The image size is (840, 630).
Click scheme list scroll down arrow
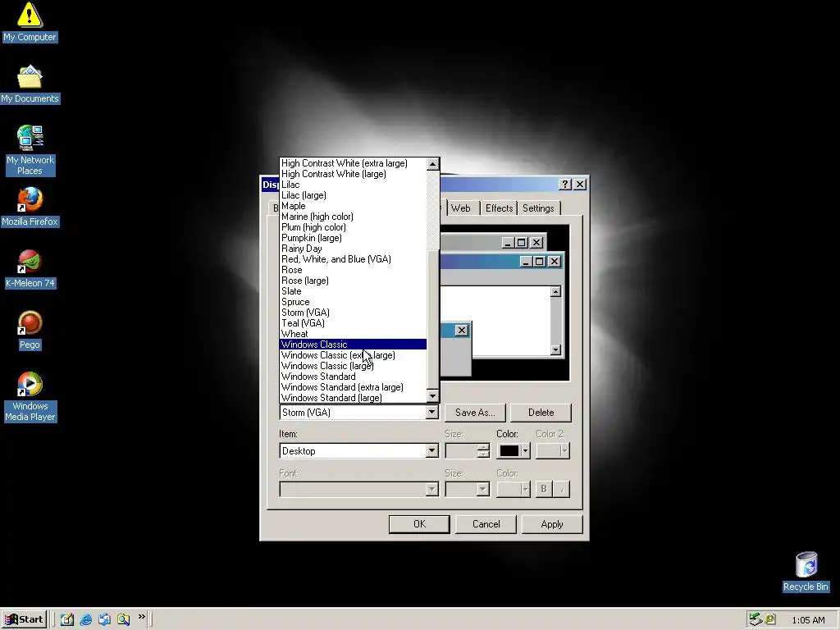coord(433,396)
